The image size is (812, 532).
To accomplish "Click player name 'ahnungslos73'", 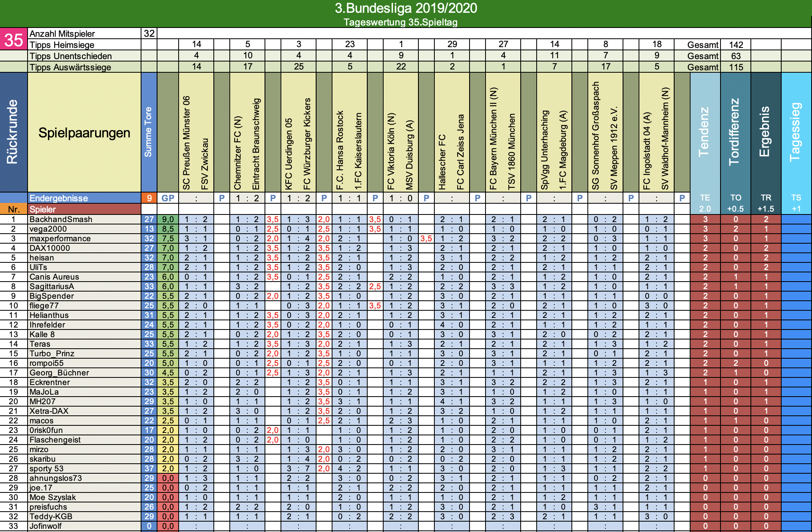I will [56, 478].
